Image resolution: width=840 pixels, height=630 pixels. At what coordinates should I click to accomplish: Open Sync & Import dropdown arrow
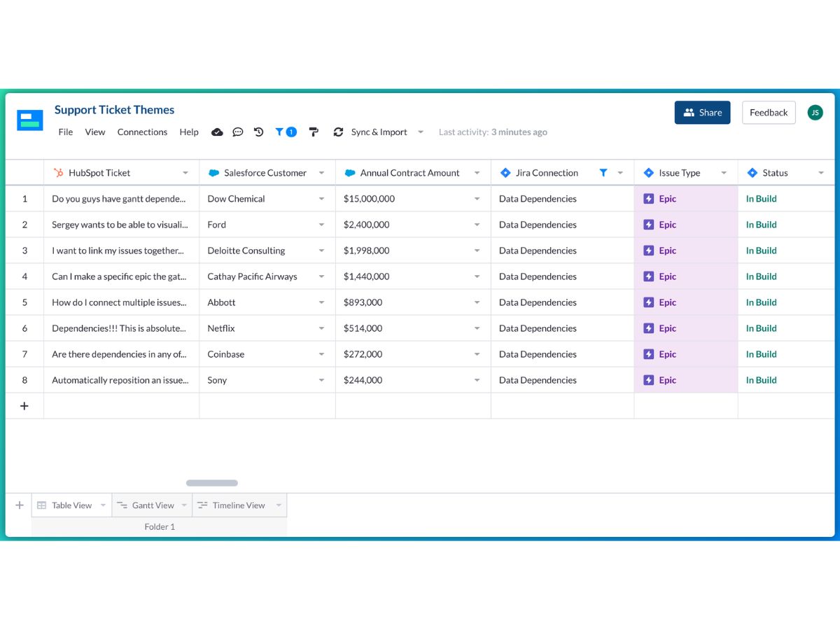(421, 132)
